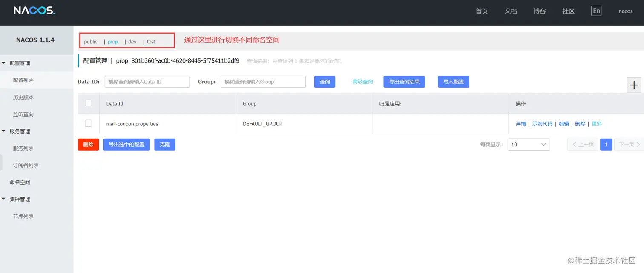Open 详情 for mall-coupon.properties
The width and height of the screenshot is (644, 273).
pos(521,124)
